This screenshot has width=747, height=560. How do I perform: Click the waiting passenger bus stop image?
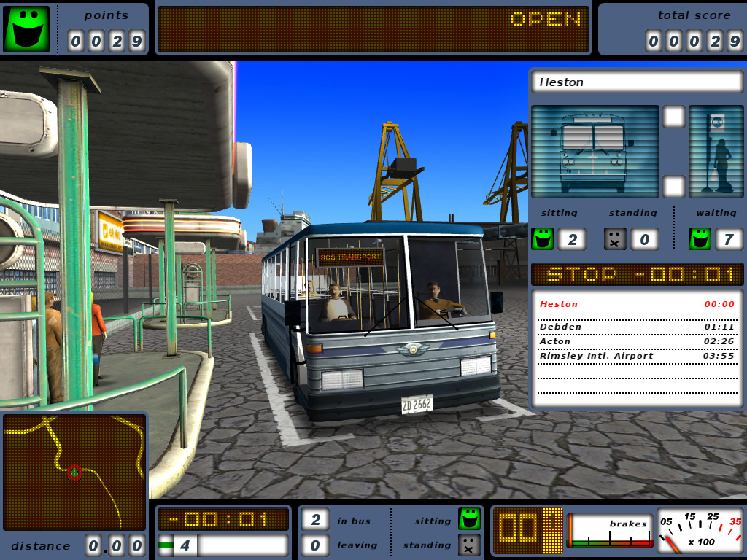[x=716, y=152]
